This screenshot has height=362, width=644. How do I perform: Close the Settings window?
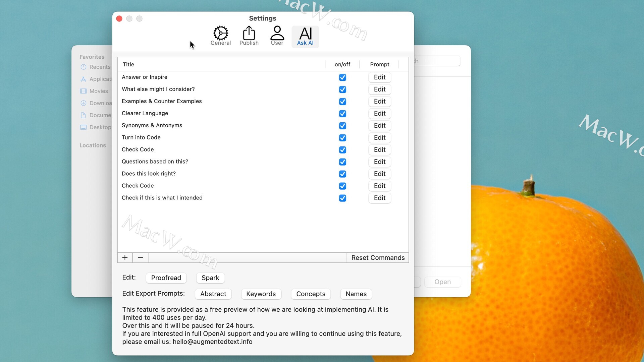pos(119,18)
